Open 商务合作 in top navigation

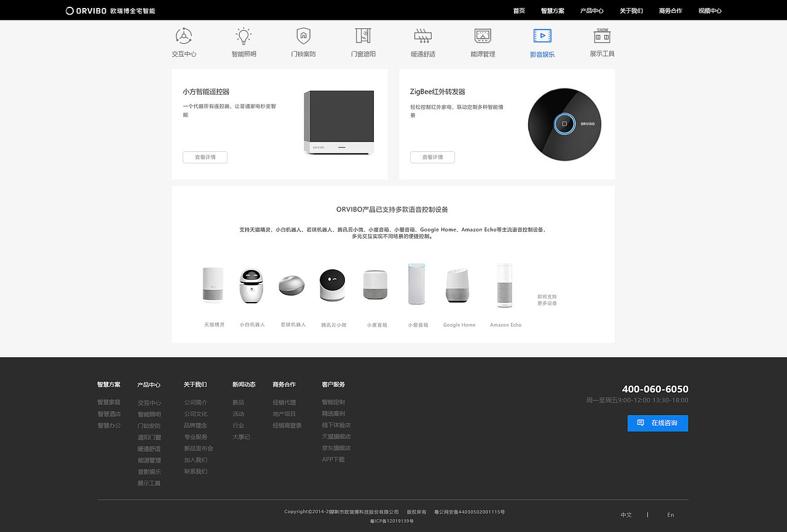[670, 10]
